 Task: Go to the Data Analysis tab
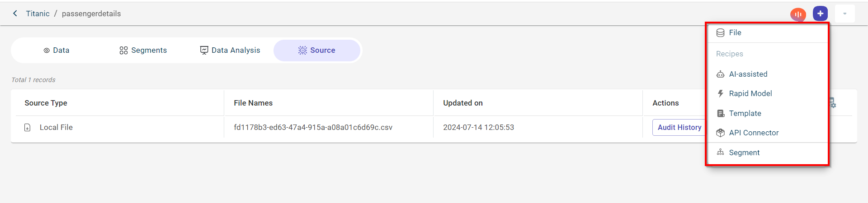230,50
